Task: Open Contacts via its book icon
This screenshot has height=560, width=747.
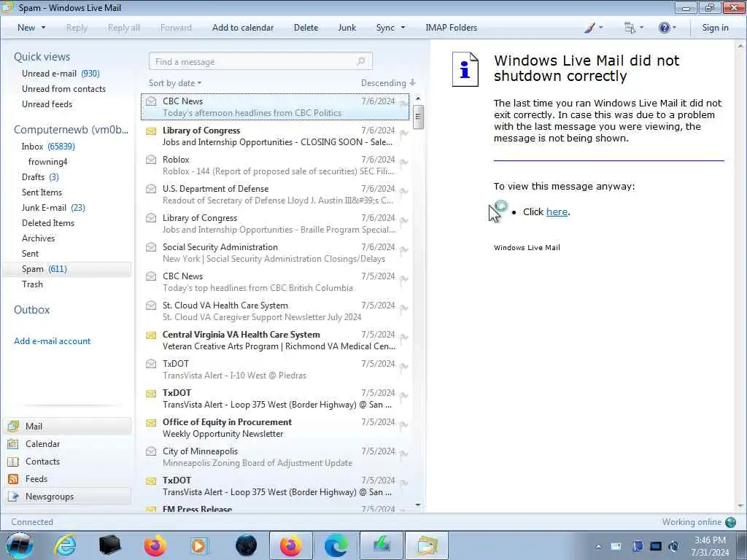Action: (13, 462)
